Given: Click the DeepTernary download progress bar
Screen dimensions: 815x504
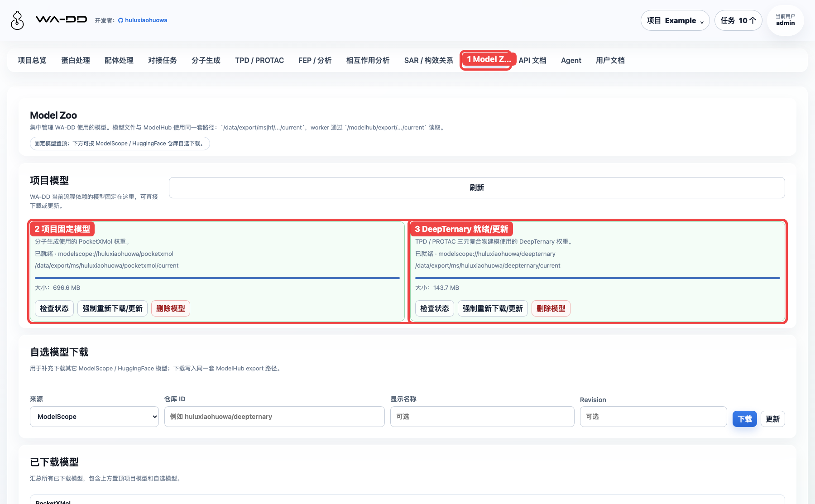Looking at the screenshot, I should click(598, 278).
